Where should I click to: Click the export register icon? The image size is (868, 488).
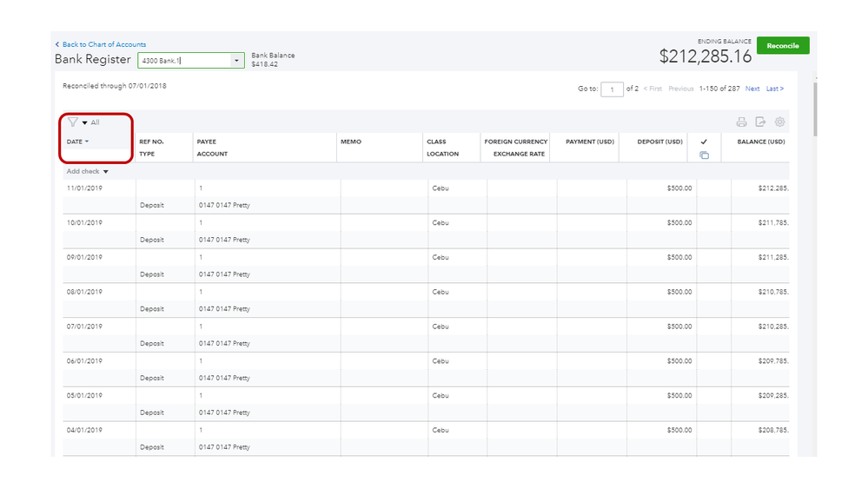(760, 122)
